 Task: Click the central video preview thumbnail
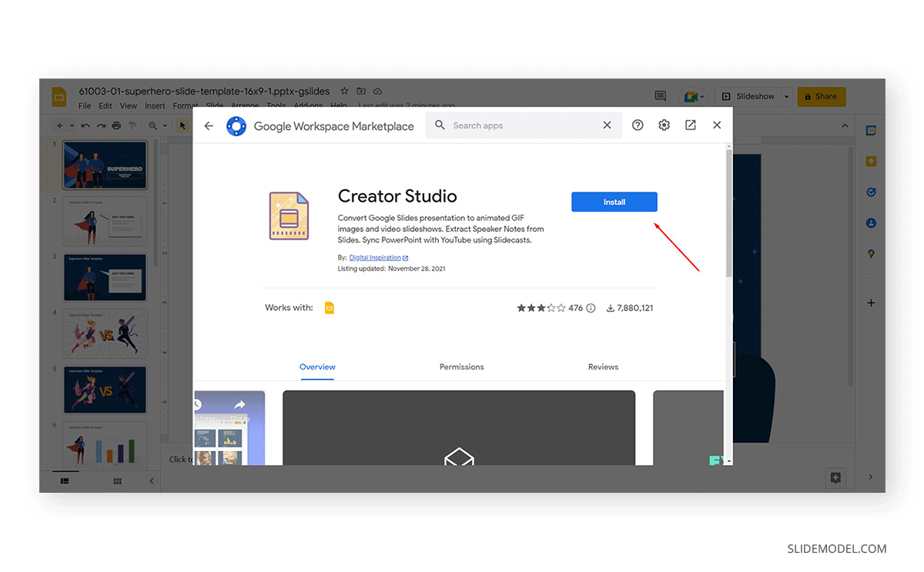click(x=459, y=428)
